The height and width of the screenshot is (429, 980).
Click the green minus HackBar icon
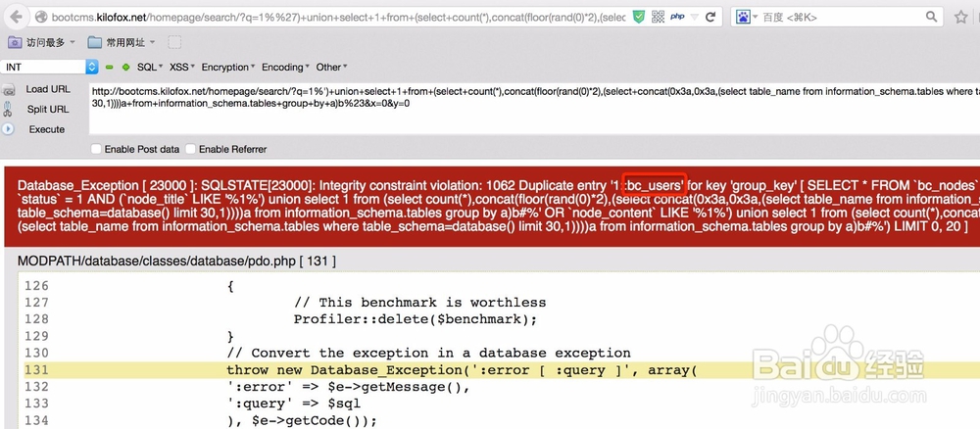coord(110,67)
